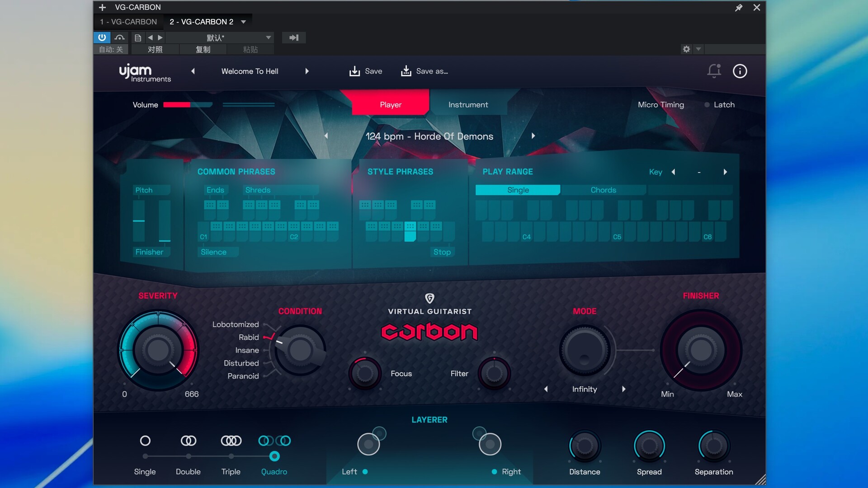This screenshot has width=868, height=488.
Task: Click the preset file page icon
Action: (138, 38)
